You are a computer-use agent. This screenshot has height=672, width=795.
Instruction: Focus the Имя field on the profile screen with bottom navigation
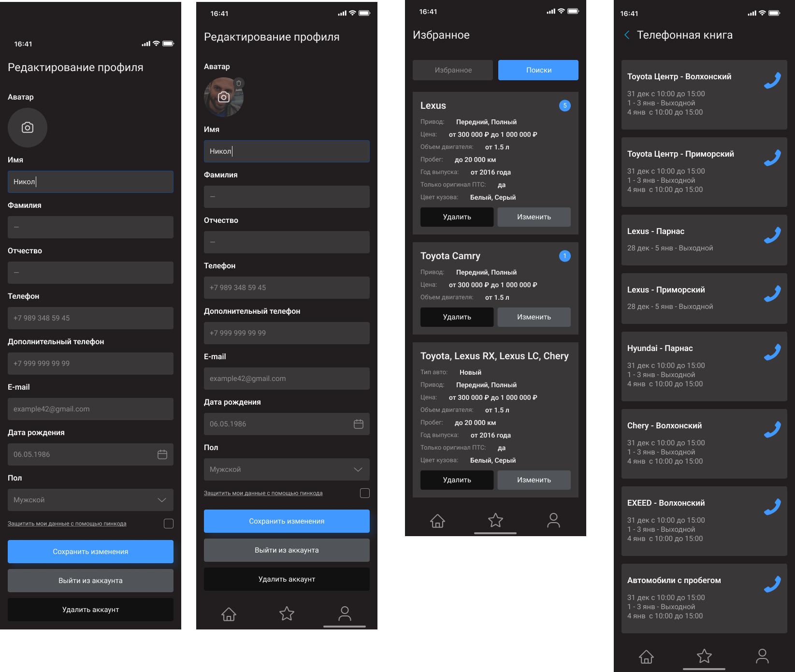[x=287, y=151]
